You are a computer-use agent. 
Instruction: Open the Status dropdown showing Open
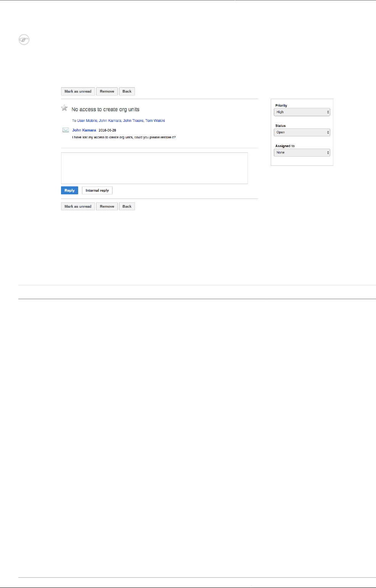[x=302, y=132]
